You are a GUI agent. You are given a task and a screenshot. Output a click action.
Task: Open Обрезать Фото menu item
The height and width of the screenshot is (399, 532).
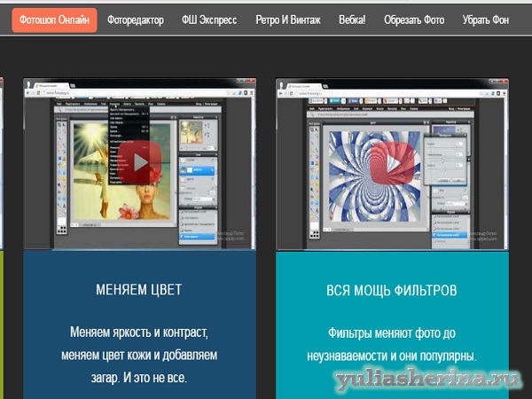(414, 20)
